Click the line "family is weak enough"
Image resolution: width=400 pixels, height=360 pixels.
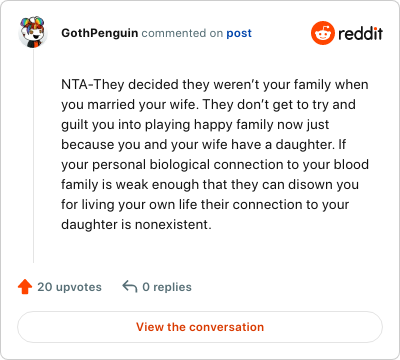(210, 185)
